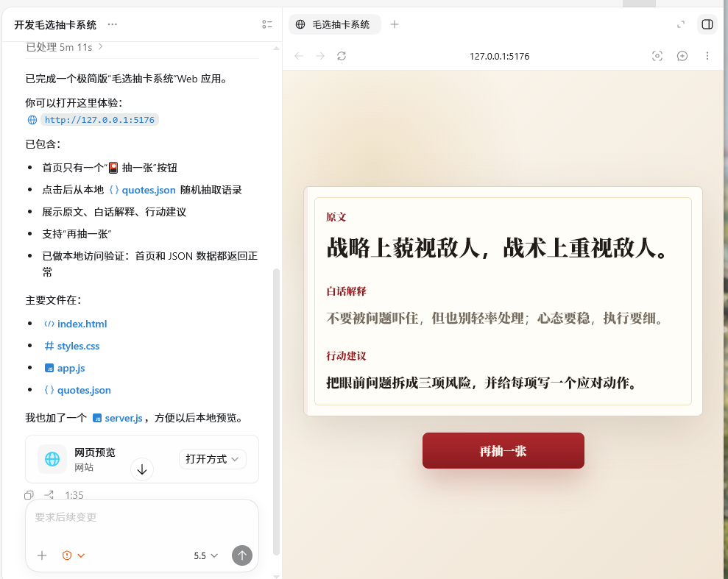Viewport: 728px width, 579px height.
Task: Reload the preview page
Action: pos(342,56)
